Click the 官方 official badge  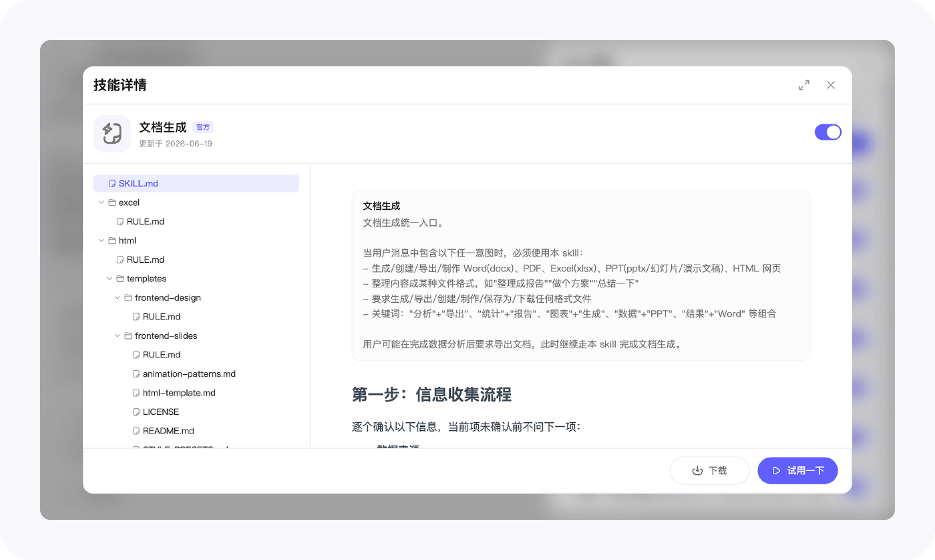(203, 127)
